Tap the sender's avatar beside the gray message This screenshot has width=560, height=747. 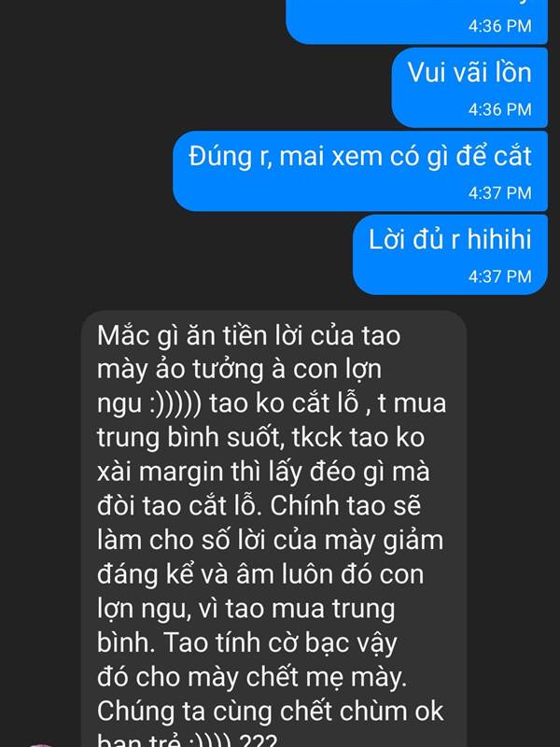(40, 744)
